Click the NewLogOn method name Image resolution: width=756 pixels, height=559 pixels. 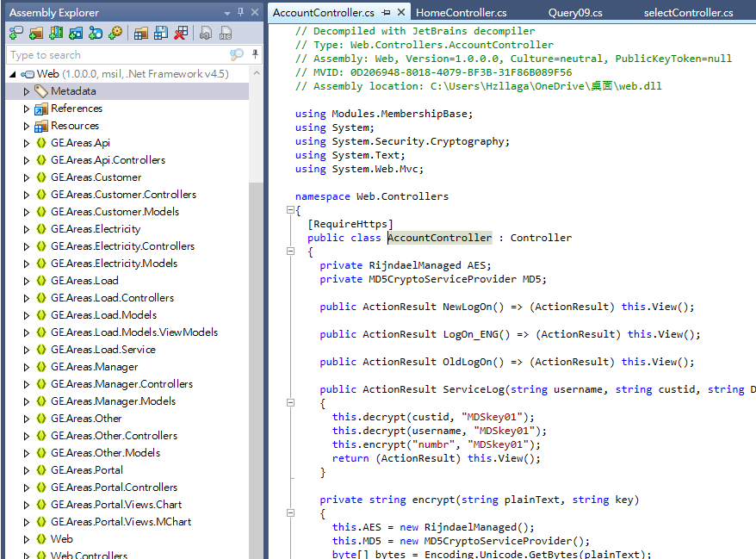pyautogui.click(x=468, y=307)
